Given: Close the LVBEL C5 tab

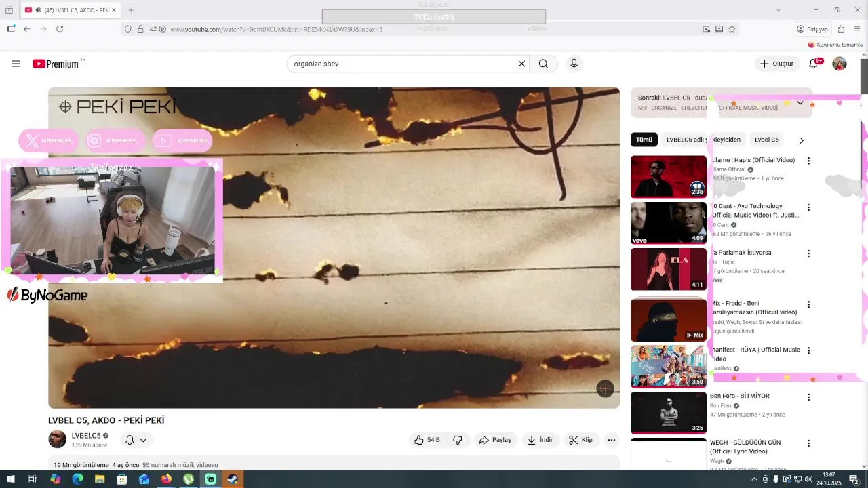Looking at the screenshot, I should click(114, 10).
